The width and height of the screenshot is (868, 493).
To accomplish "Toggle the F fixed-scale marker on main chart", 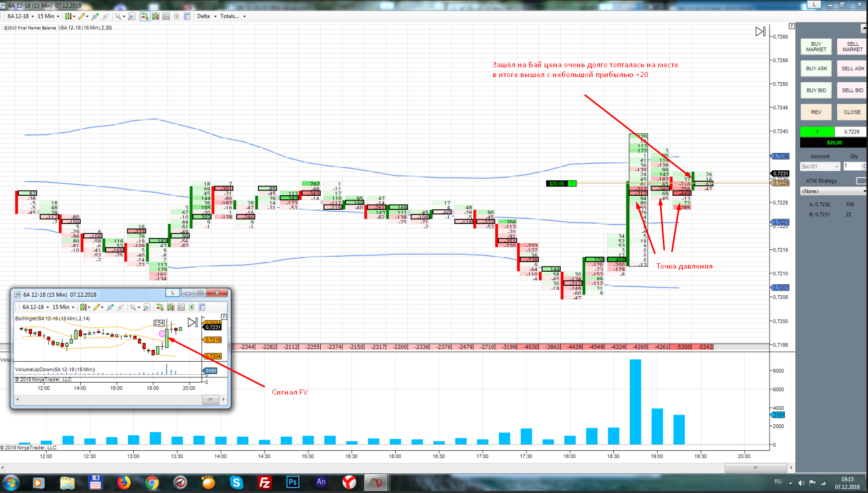I will 791,26.
